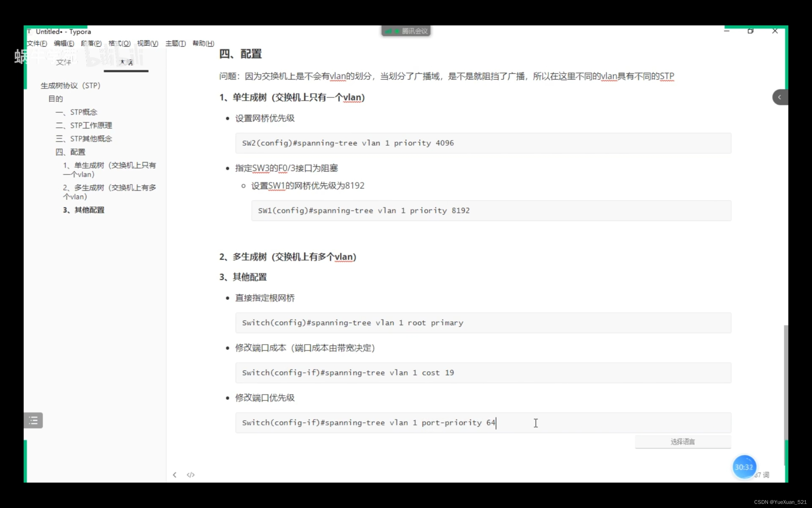Click in the cost 19 code block

(x=483, y=373)
